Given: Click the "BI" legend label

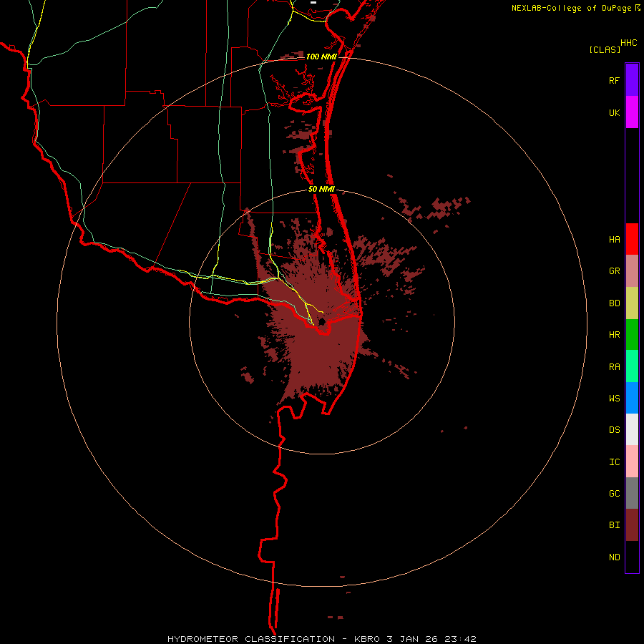Looking at the screenshot, I should tap(614, 525).
